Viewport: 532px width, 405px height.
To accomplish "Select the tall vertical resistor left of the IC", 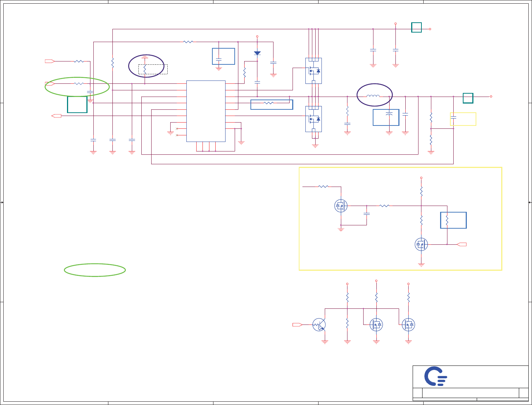I will (113, 63).
